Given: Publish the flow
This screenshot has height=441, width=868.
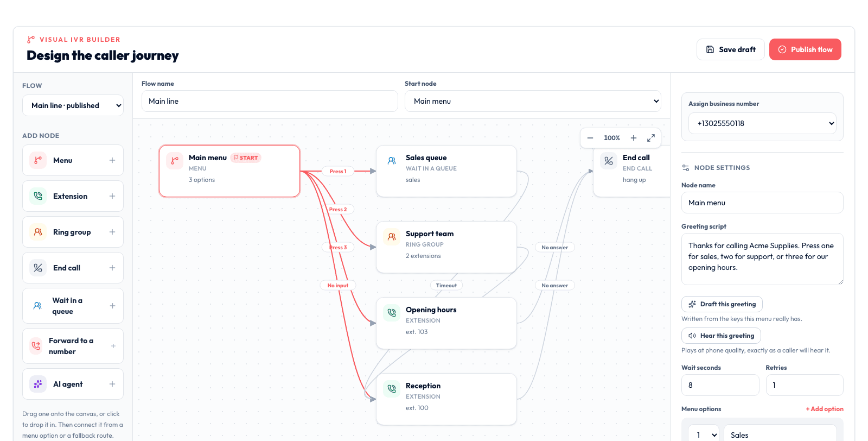Looking at the screenshot, I should click(x=805, y=49).
